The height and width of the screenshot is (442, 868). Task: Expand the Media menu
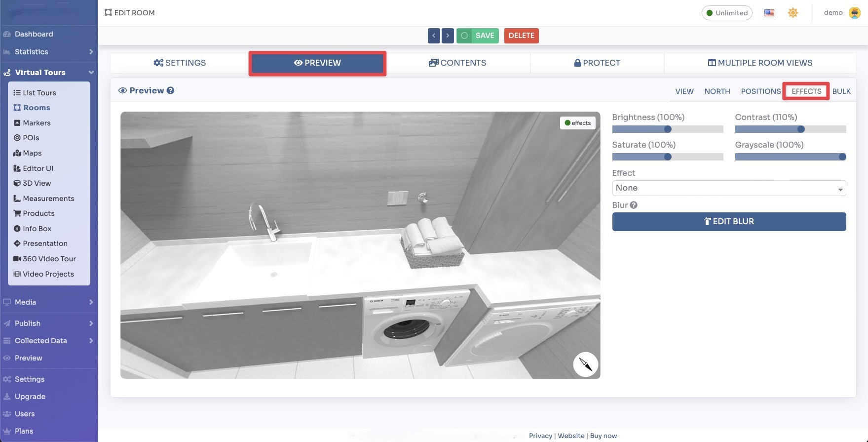click(48, 302)
